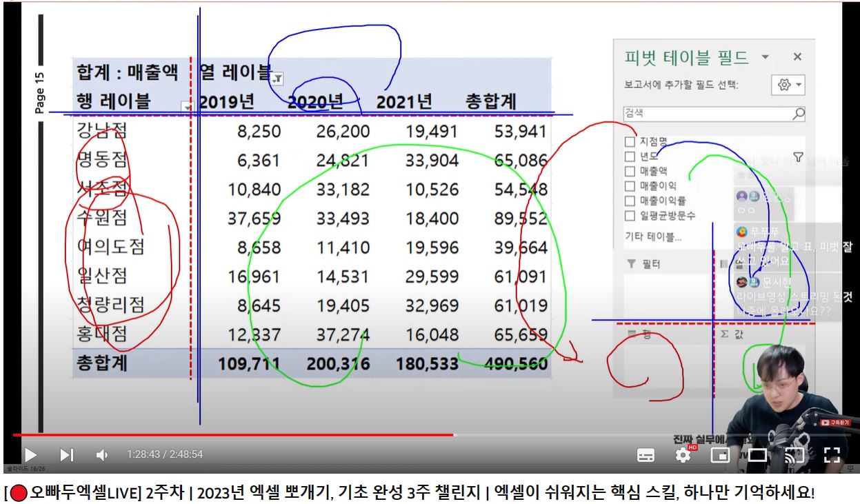860x504 pixels.
Task: Select the 청량리점 row label
Action: click(x=111, y=305)
